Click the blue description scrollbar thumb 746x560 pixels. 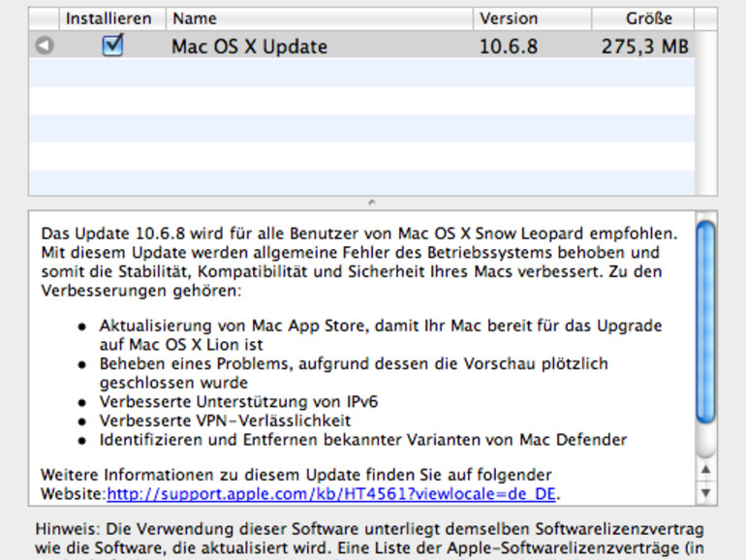(x=705, y=322)
